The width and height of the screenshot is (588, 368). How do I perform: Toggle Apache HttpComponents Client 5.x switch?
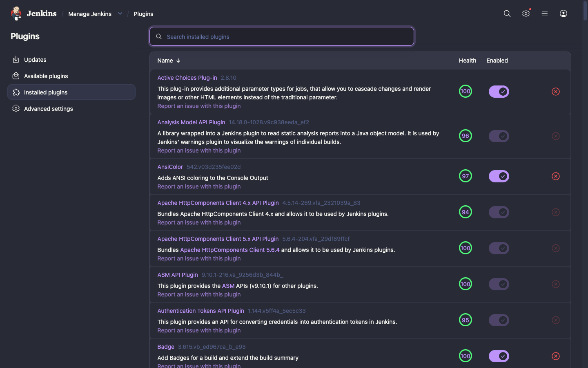coord(499,248)
